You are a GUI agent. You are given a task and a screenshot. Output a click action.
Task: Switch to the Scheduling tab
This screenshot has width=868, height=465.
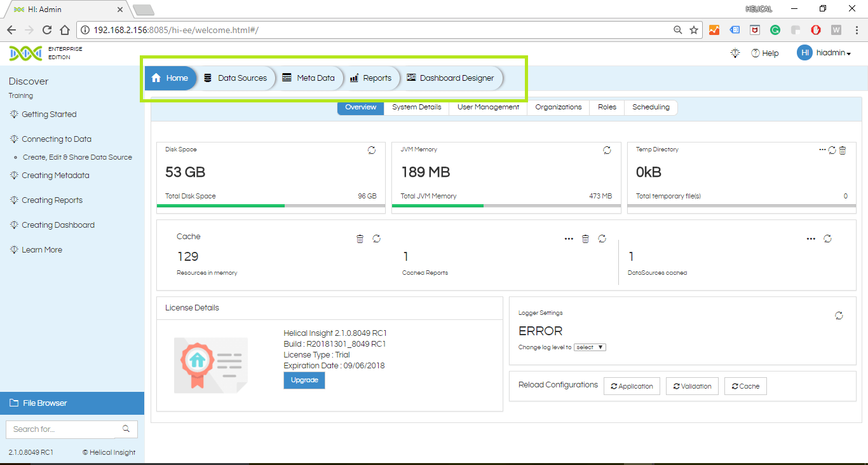pyautogui.click(x=651, y=108)
